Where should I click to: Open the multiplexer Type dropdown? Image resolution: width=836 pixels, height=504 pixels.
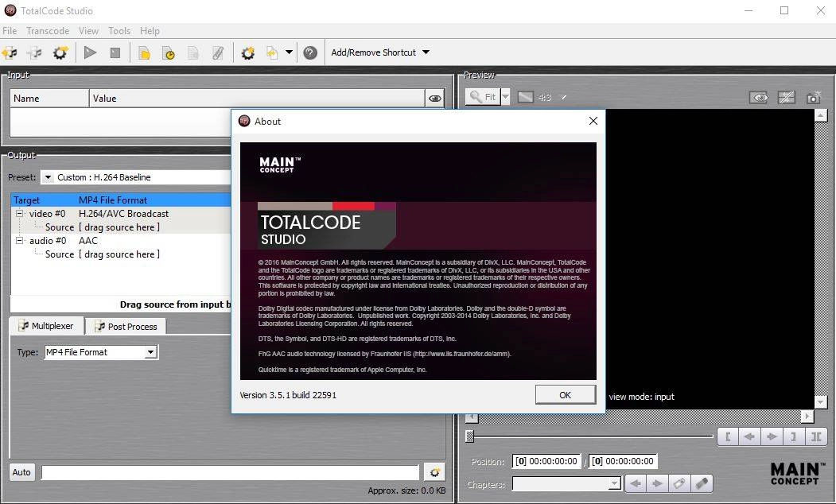pyautogui.click(x=151, y=352)
